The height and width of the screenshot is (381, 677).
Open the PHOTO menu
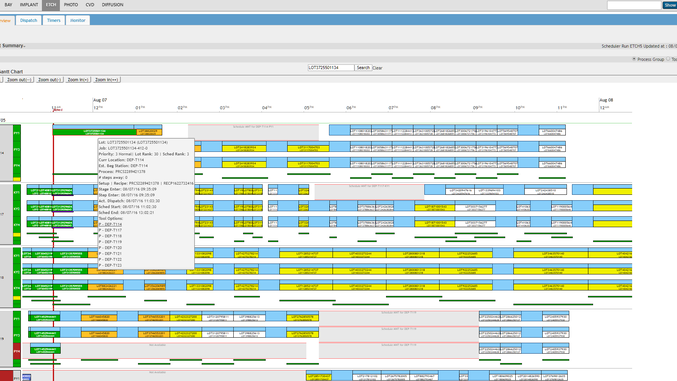click(71, 5)
